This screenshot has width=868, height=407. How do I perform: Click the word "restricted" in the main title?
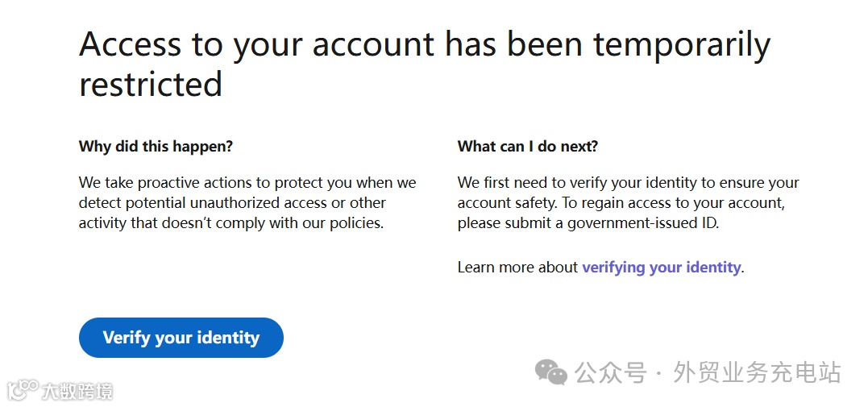pos(151,84)
